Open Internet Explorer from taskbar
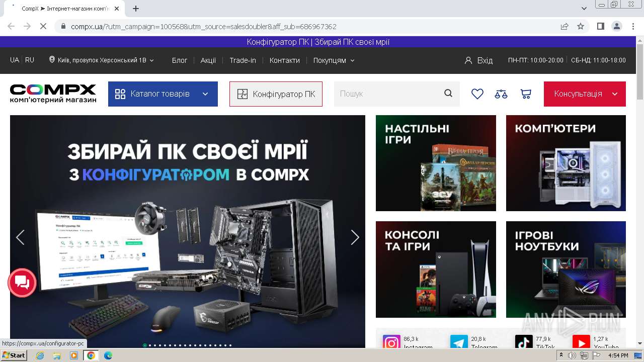Viewport: 644px width, 362px height. [40, 355]
